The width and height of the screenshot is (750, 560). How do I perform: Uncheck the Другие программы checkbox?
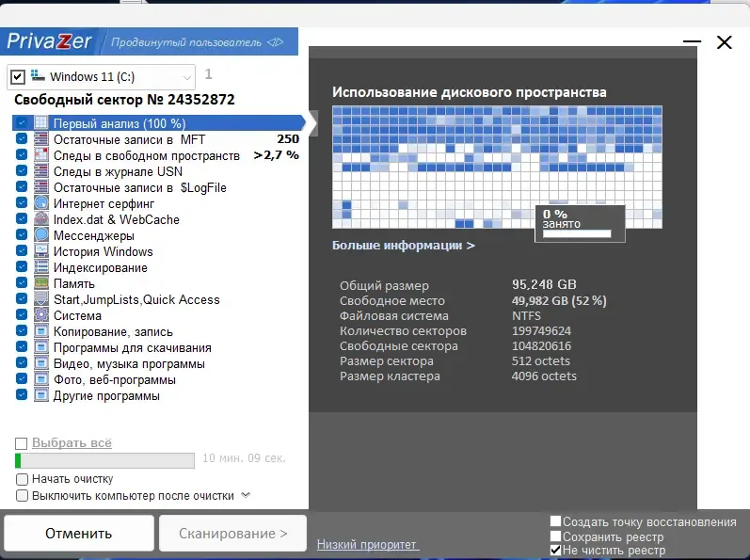point(22,394)
